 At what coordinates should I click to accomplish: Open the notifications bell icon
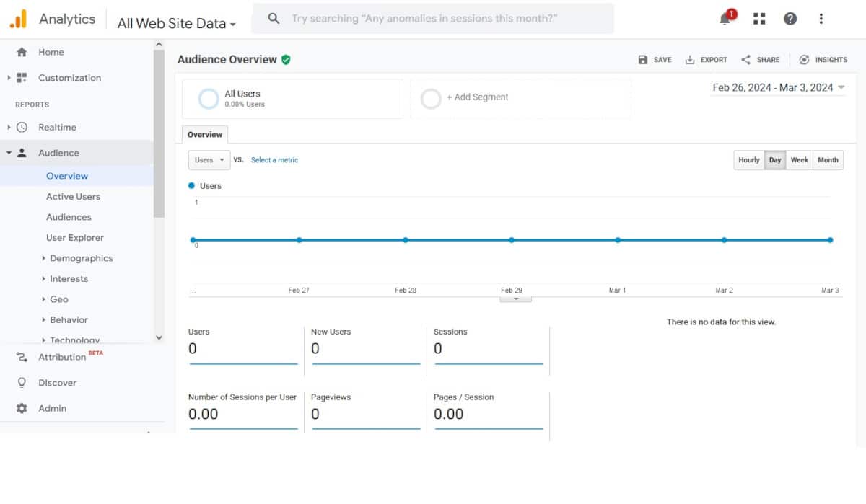click(722, 18)
